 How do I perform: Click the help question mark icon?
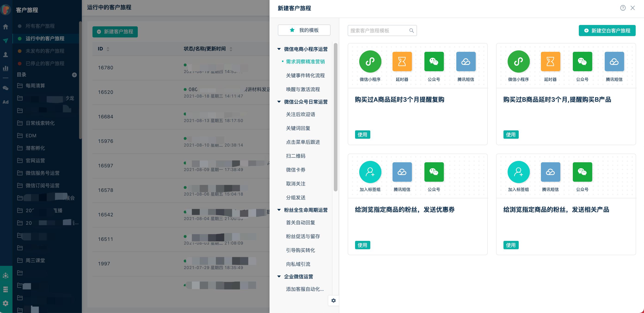tap(623, 8)
